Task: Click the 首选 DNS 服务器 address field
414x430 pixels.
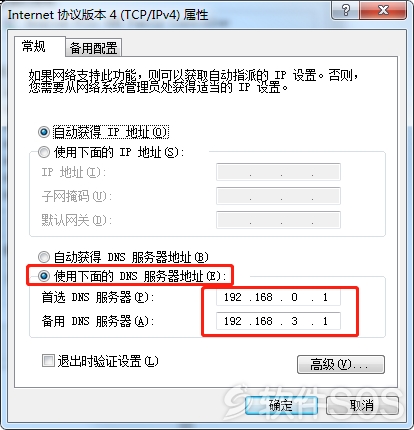Action: point(278,297)
